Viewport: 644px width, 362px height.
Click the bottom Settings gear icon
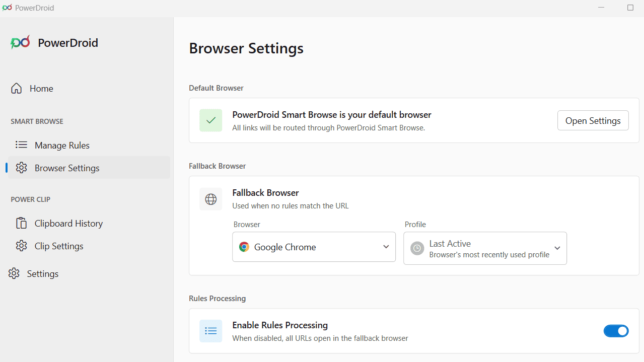tap(14, 273)
